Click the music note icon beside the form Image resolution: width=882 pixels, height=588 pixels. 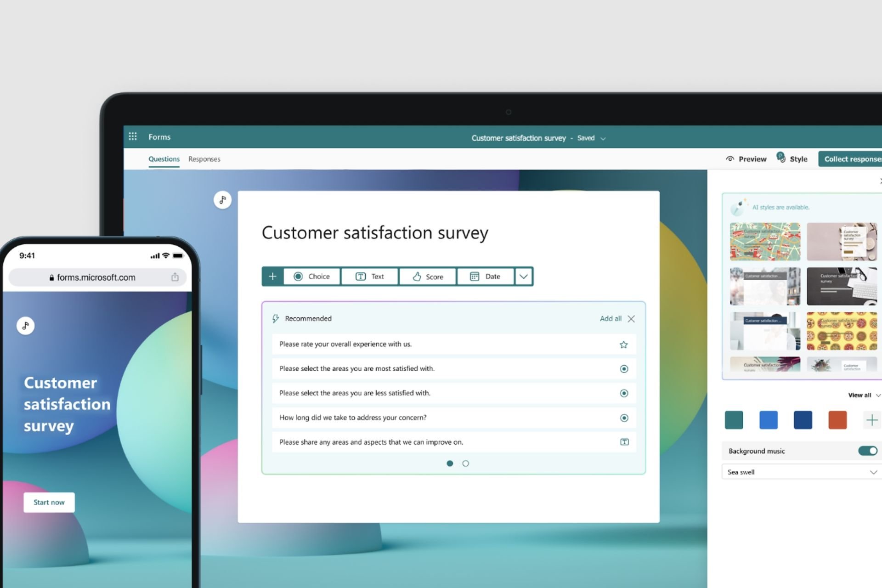pyautogui.click(x=222, y=200)
